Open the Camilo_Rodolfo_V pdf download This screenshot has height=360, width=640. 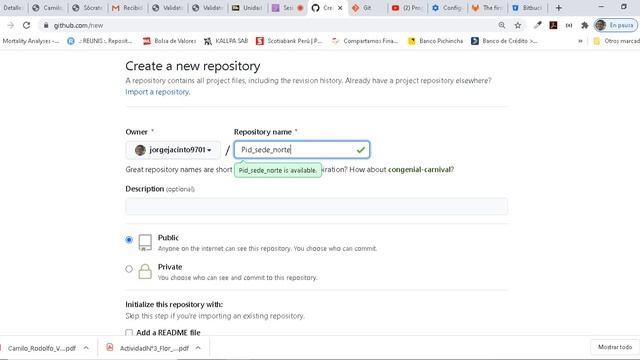click(x=41, y=348)
